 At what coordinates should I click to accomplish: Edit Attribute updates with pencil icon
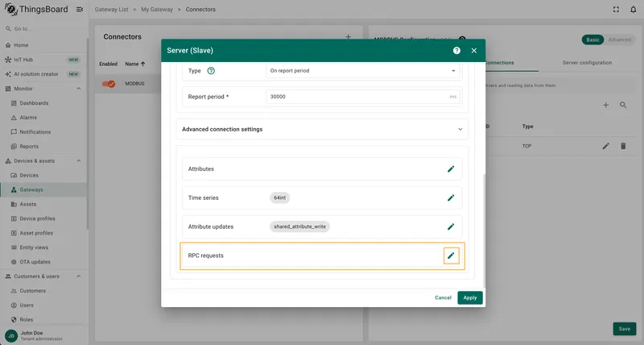click(x=451, y=227)
